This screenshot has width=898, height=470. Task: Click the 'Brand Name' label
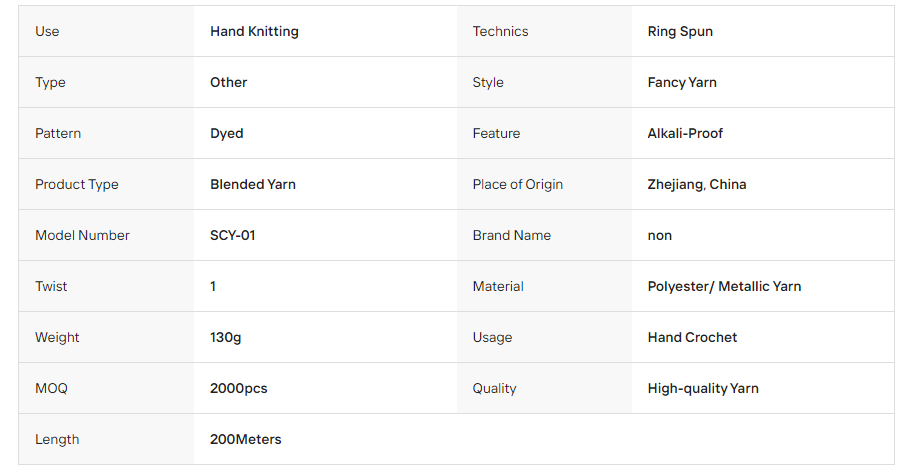pos(511,235)
